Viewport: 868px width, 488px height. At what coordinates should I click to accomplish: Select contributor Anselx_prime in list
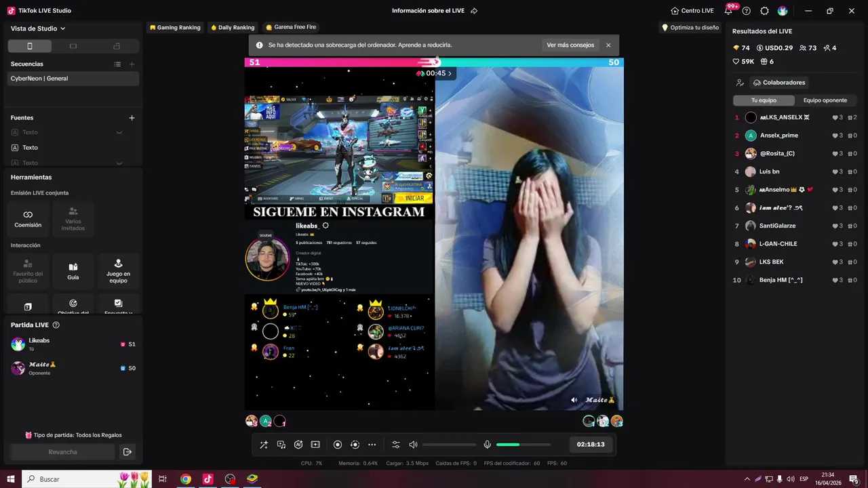795,136
